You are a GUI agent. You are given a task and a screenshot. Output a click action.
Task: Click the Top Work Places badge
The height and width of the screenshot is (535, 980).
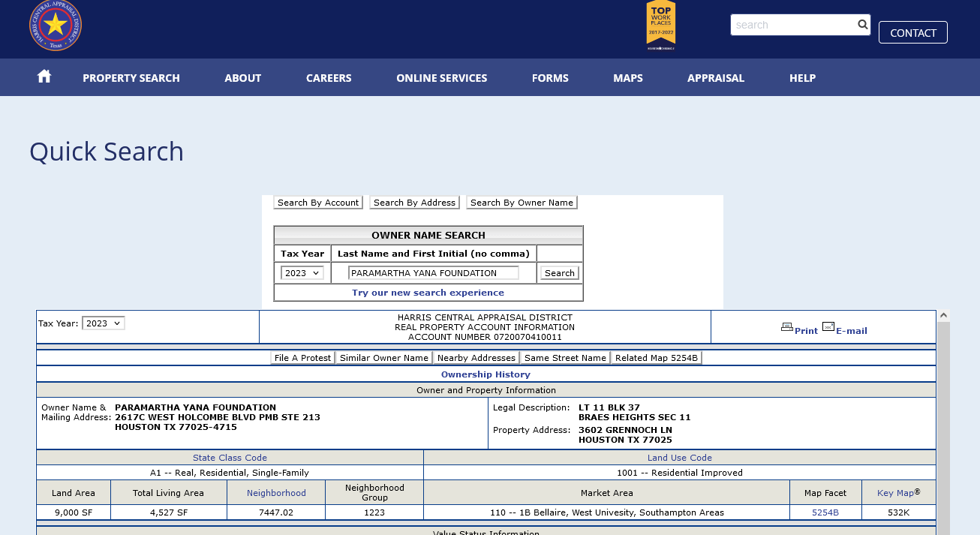pos(661,26)
